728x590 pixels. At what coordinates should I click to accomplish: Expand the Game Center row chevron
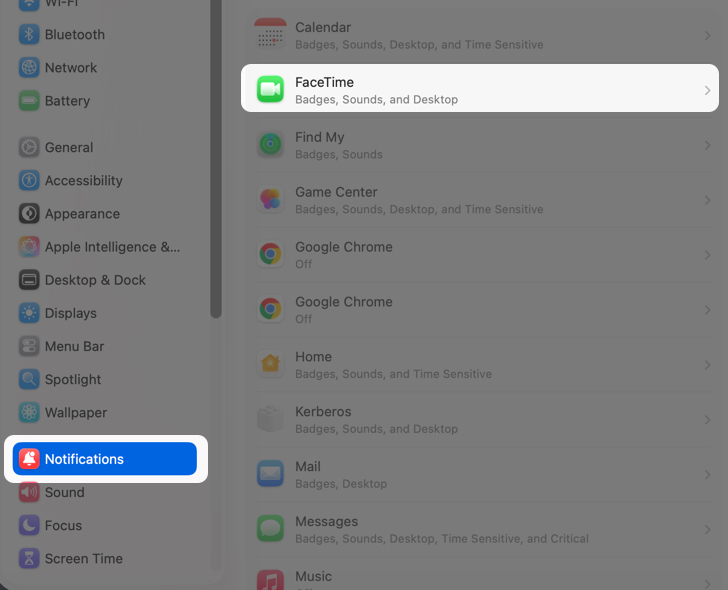[707, 200]
